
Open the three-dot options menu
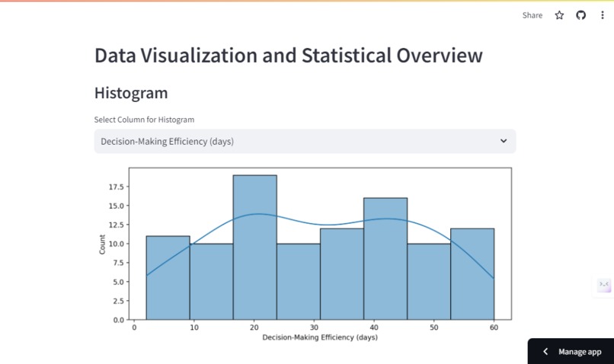(603, 15)
